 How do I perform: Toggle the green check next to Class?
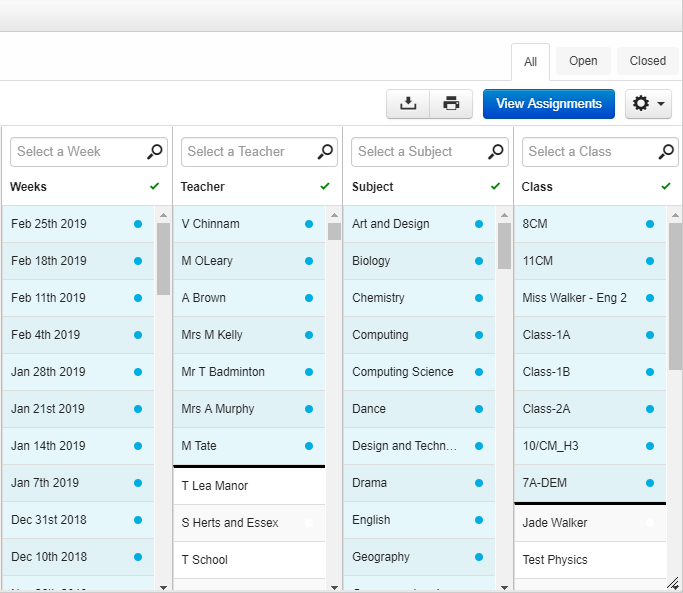666,186
